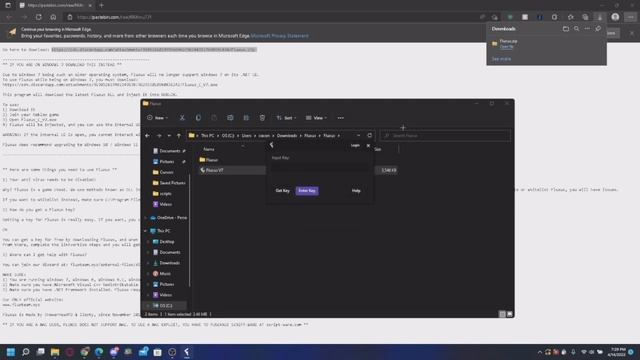Open the Sort dropdown in File Explorer
This screenshot has height=360, width=640.
[286, 118]
